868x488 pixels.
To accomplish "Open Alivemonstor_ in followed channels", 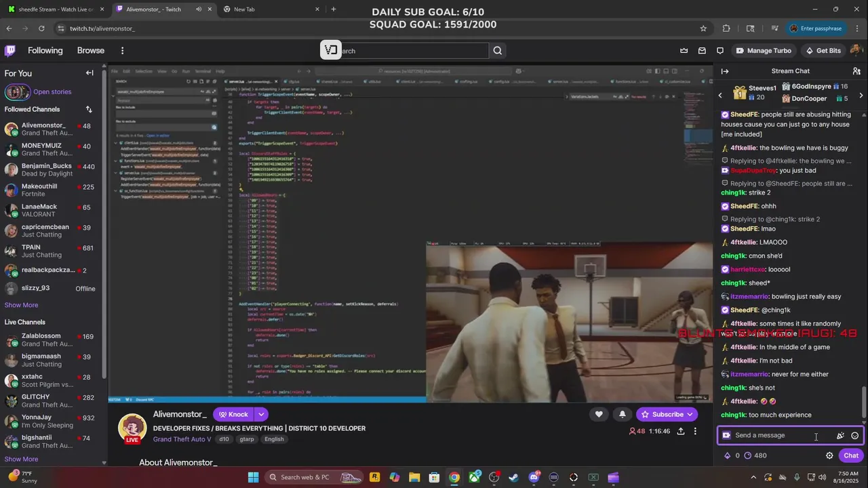I will (x=52, y=129).
